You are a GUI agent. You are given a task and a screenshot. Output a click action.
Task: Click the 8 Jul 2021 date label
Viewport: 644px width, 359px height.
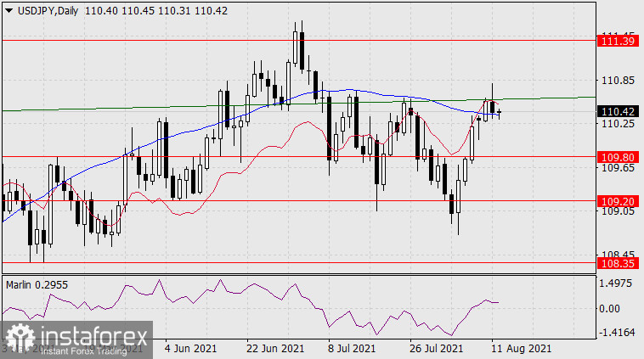(351, 349)
